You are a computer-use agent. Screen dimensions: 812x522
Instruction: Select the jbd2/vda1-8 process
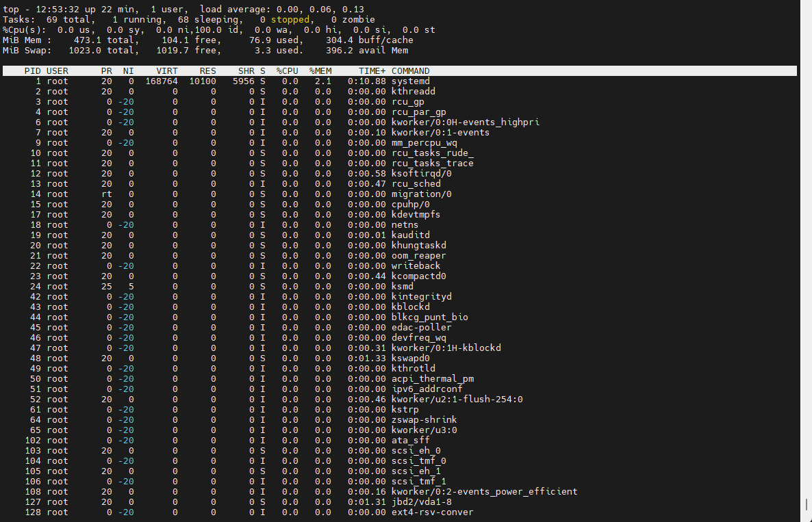422,502
